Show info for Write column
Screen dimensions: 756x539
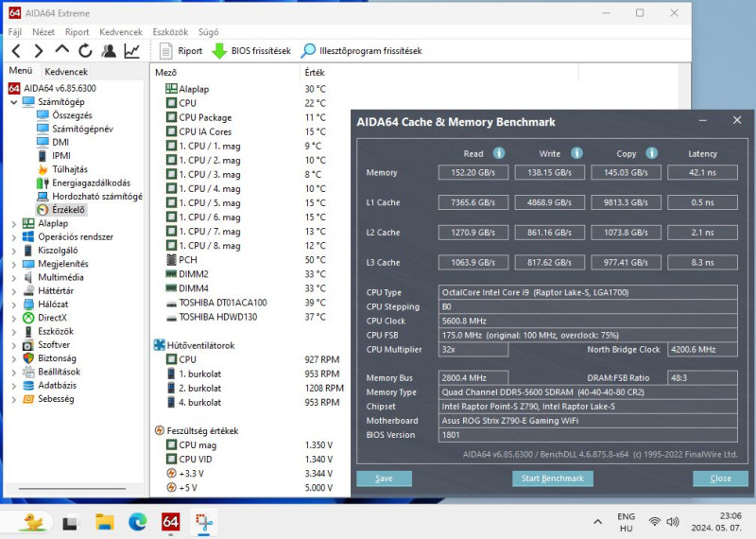pyautogui.click(x=576, y=153)
